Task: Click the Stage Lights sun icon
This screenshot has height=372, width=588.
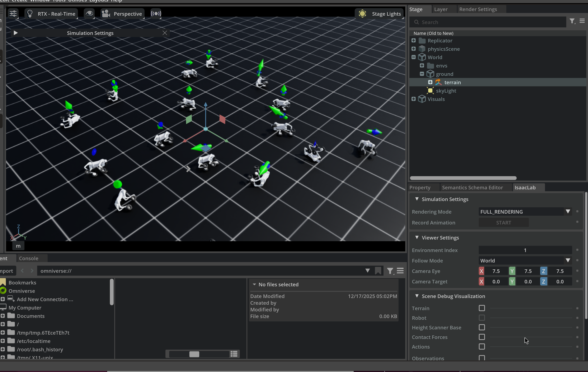Action: click(362, 14)
